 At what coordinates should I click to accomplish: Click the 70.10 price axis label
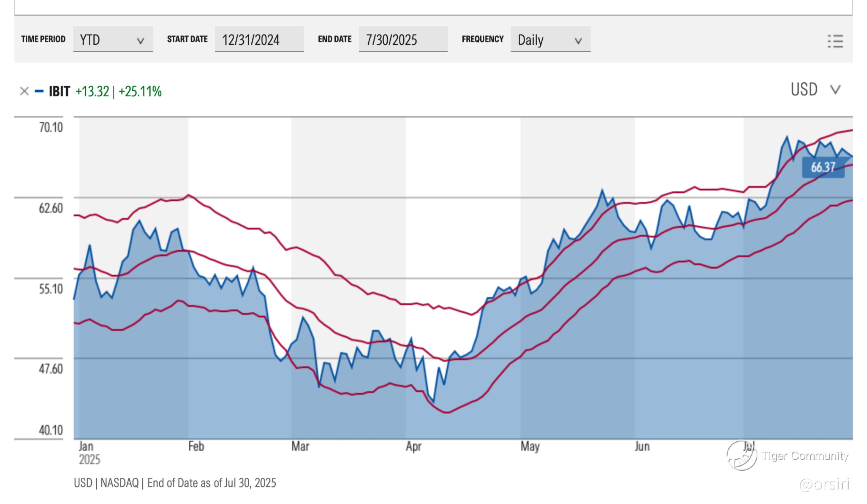coord(51,128)
